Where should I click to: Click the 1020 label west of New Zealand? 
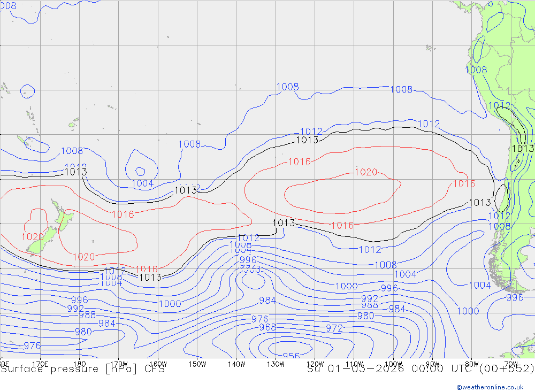pyautogui.click(x=33, y=237)
